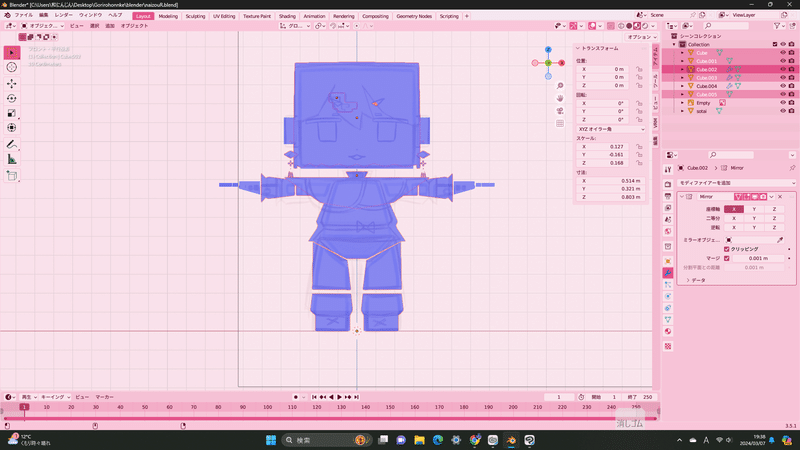The width and height of the screenshot is (800, 450).
Task: Uncheck the Collection exclude checkbox
Action: pos(774,44)
